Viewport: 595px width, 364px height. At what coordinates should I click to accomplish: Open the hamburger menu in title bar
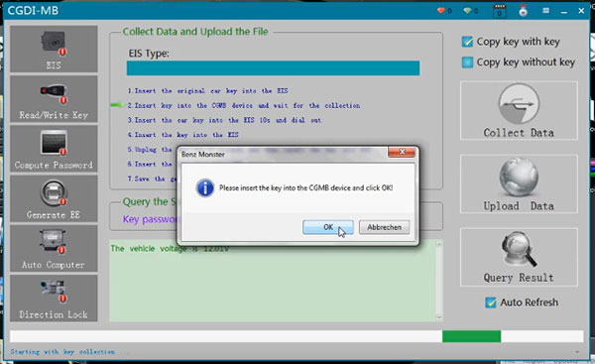pyautogui.click(x=545, y=11)
